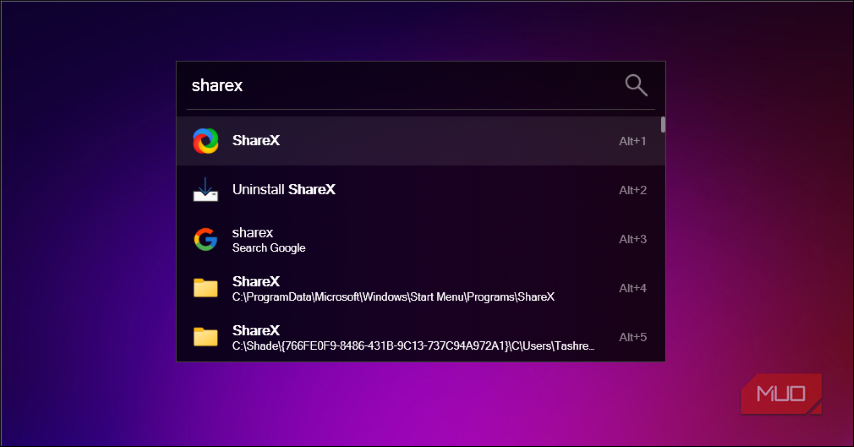
Task: Click the Alt+4 shortcut label
Action: tap(633, 288)
